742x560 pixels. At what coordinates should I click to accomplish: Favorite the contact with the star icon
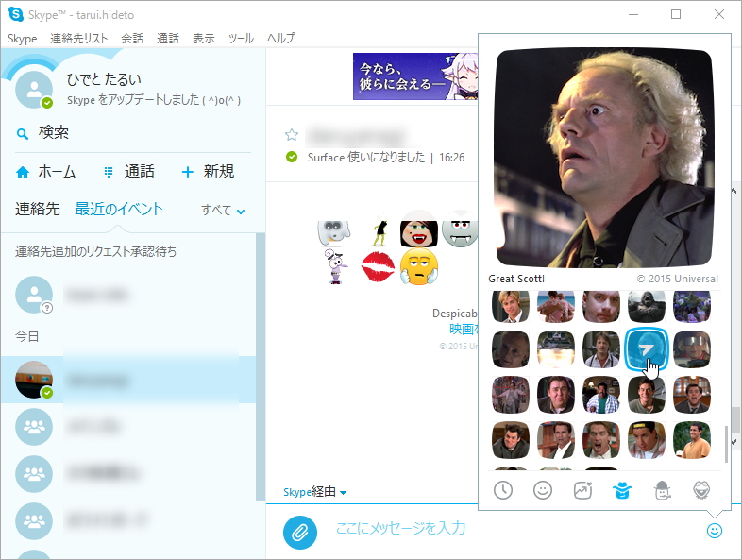click(292, 135)
